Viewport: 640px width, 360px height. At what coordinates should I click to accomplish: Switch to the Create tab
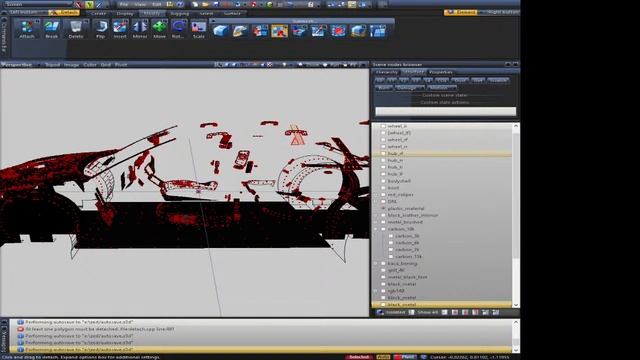click(x=98, y=13)
